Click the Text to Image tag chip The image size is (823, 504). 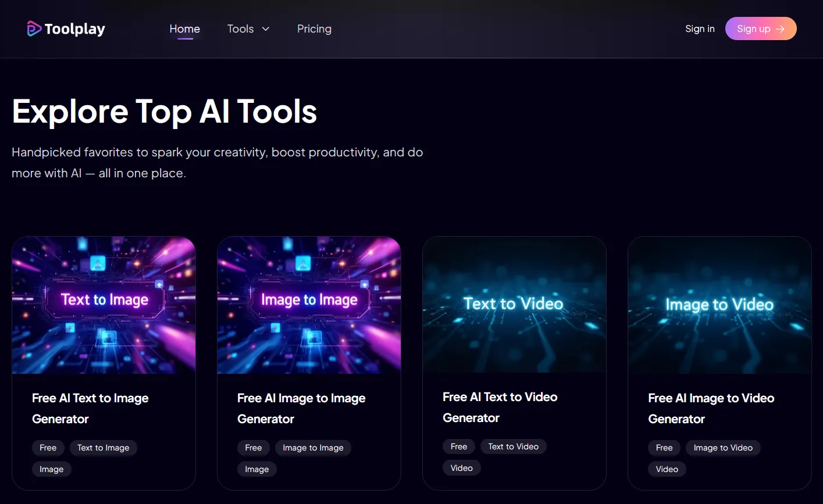coord(103,448)
